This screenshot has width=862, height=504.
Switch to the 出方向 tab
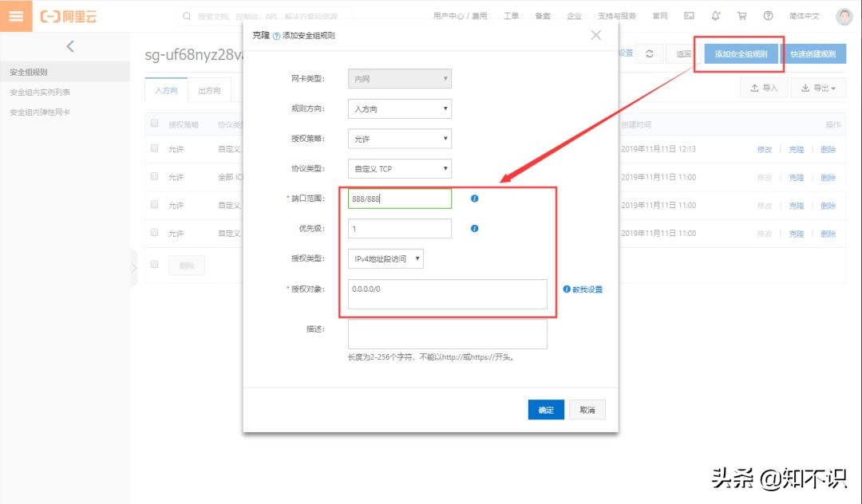pos(209,90)
